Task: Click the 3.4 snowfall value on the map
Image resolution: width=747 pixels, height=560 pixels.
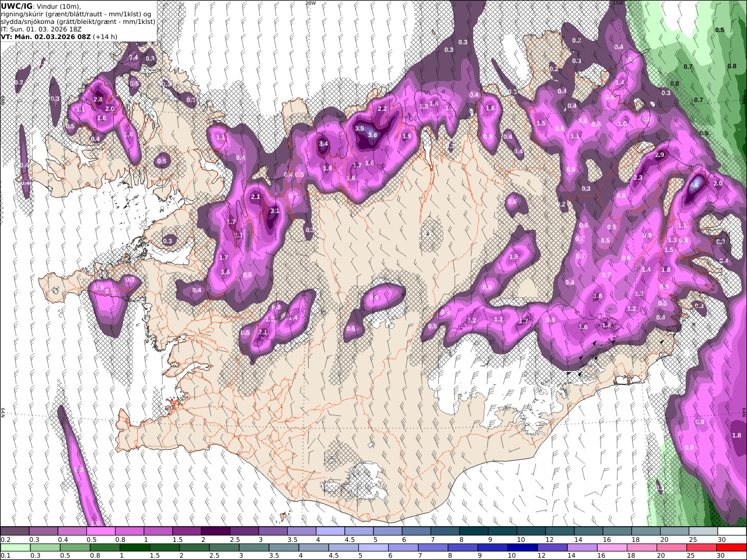Action: (323, 143)
